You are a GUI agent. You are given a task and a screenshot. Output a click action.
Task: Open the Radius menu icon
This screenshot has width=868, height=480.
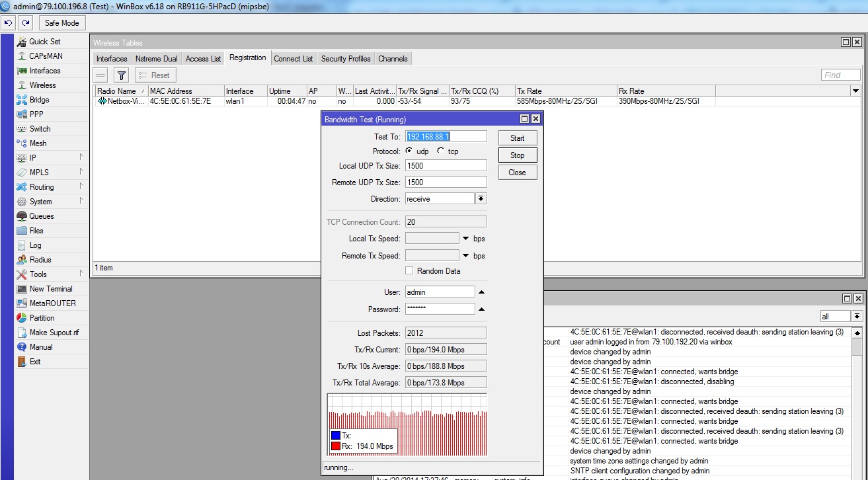[22, 260]
